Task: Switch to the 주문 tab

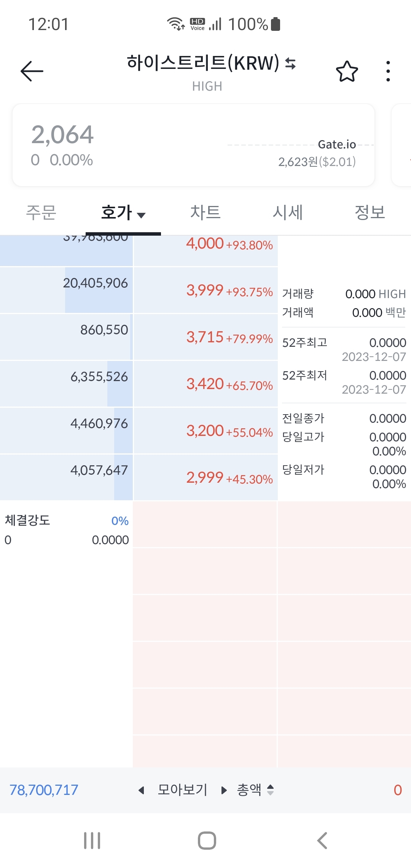Action: click(x=41, y=212)
